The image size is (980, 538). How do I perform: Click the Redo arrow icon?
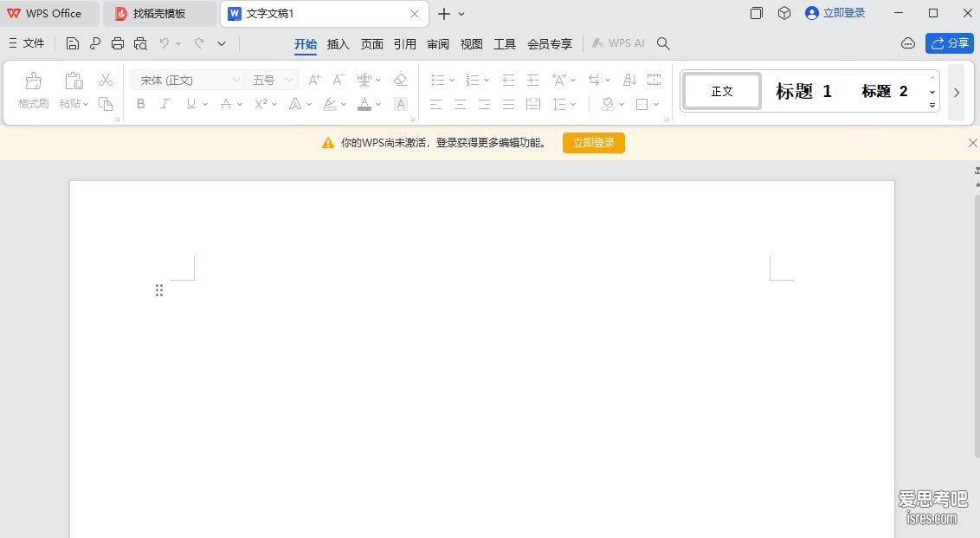point(199,43)
